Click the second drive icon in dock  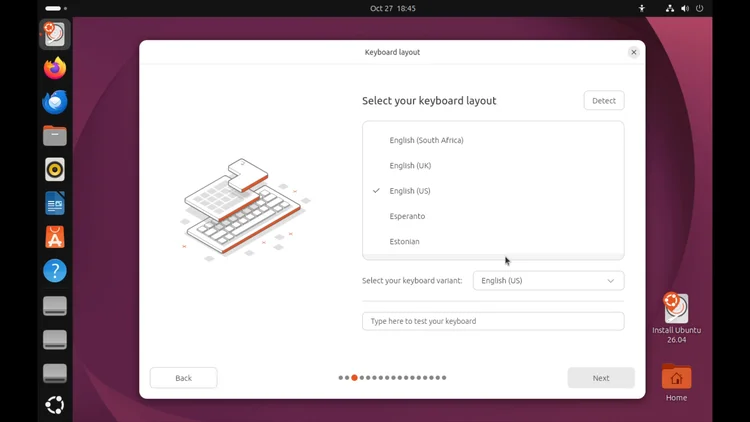(55, 339)
